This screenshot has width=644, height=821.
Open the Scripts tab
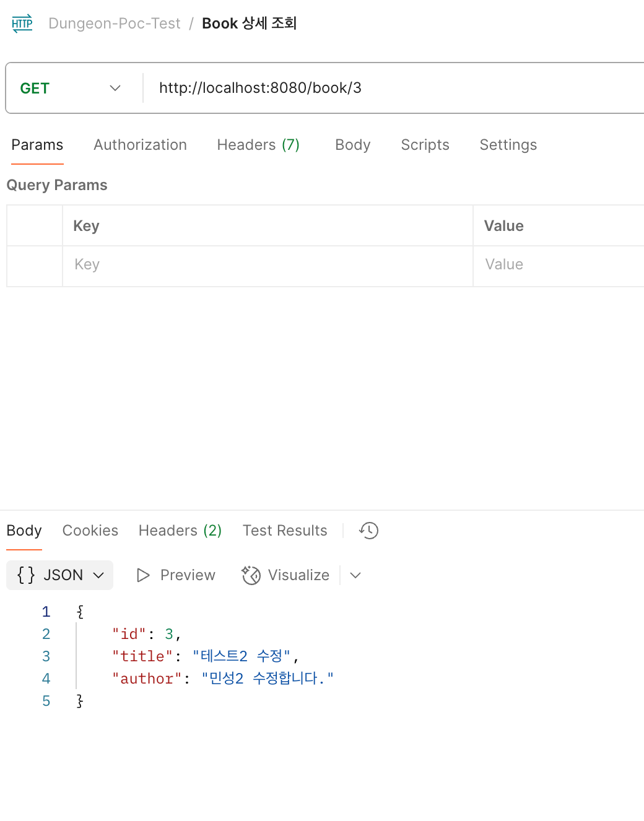(425, 145)
